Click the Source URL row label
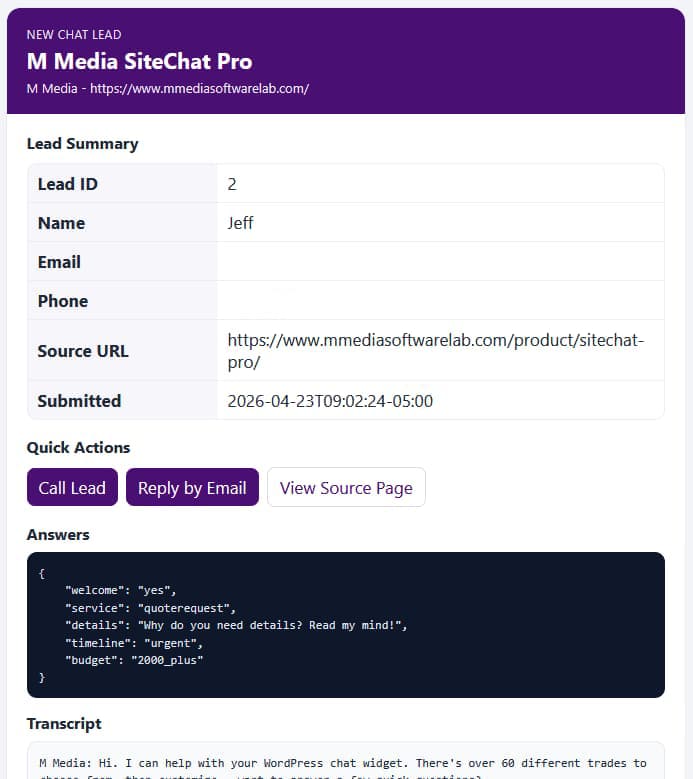The width and height of the screenshot is (693, 779). (x=83, y=351)
